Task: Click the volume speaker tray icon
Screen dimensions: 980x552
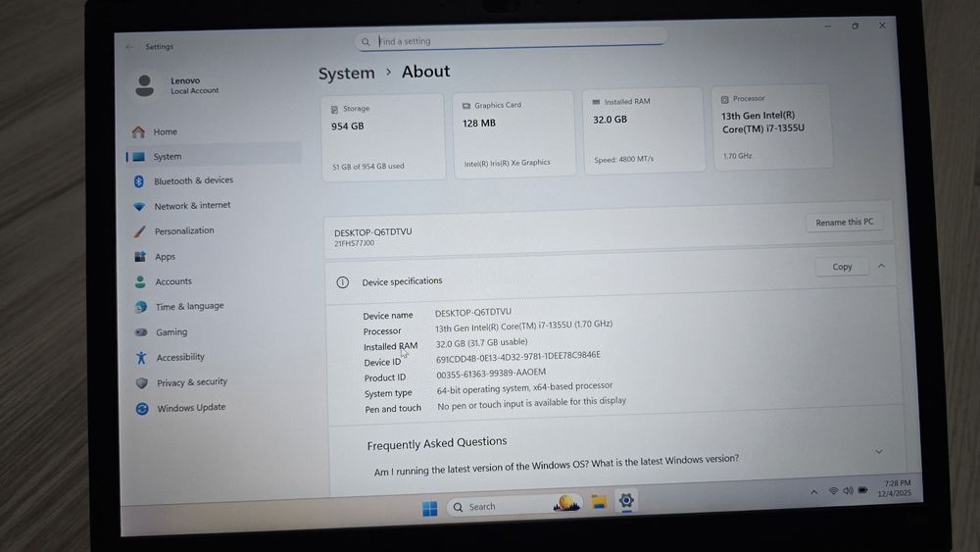Action: (x=848, y=491)
